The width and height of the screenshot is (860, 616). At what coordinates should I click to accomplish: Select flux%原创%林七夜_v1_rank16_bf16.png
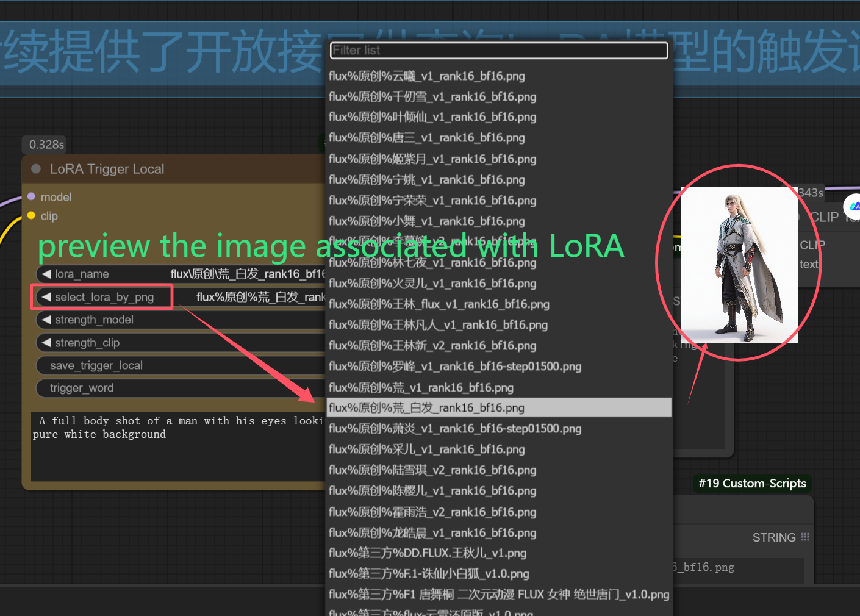point(499,263)
